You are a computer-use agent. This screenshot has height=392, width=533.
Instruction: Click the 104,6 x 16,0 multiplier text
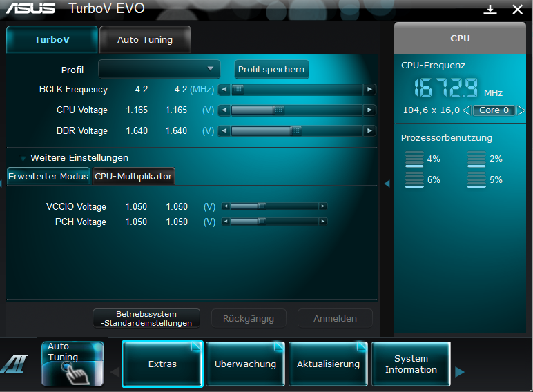click(x=431, y=110)
